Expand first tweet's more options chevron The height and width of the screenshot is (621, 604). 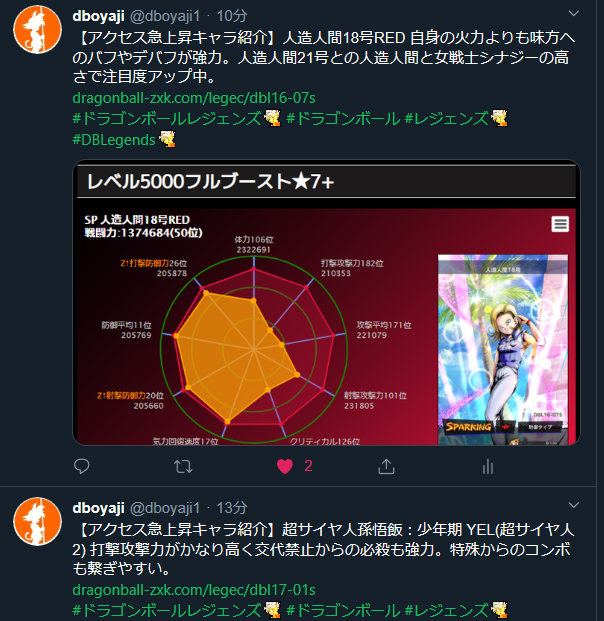(x=574, y=13)
